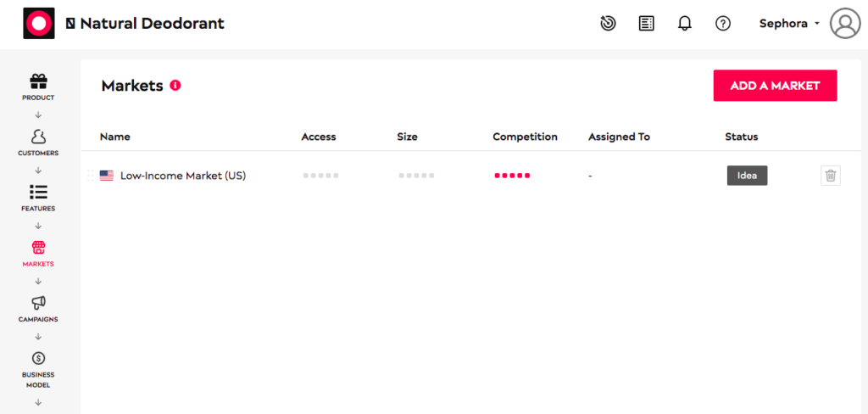868x414 pixels.
Task: Open the help question mark icon
Action: 723,23
